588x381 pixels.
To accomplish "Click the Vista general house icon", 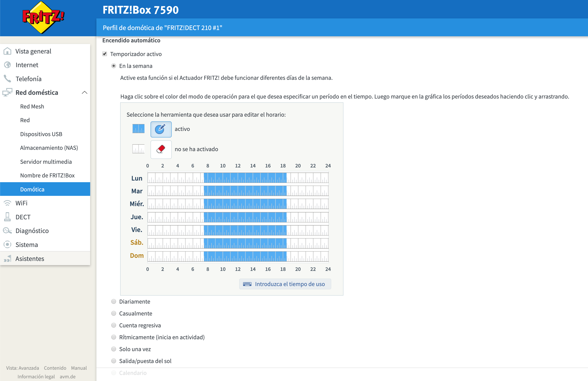I will pyautogui.click(x=7, y=51).
